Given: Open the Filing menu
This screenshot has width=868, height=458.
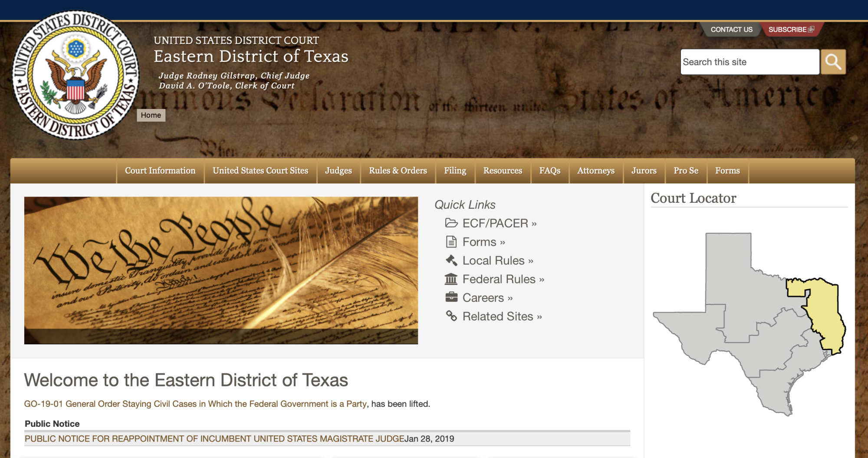Looking at the screenshot, I should point(455,171).
